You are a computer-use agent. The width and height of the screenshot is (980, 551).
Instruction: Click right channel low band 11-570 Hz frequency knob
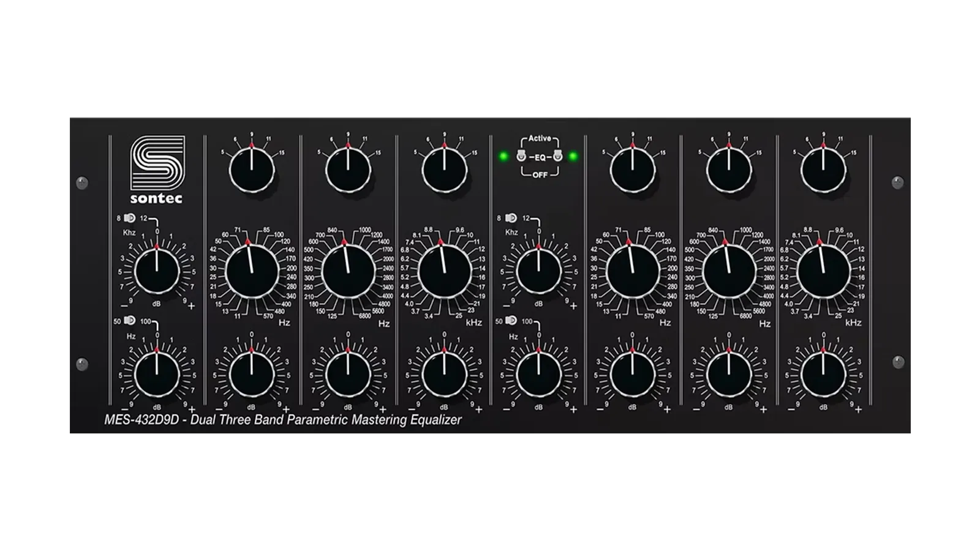[633, 272]
